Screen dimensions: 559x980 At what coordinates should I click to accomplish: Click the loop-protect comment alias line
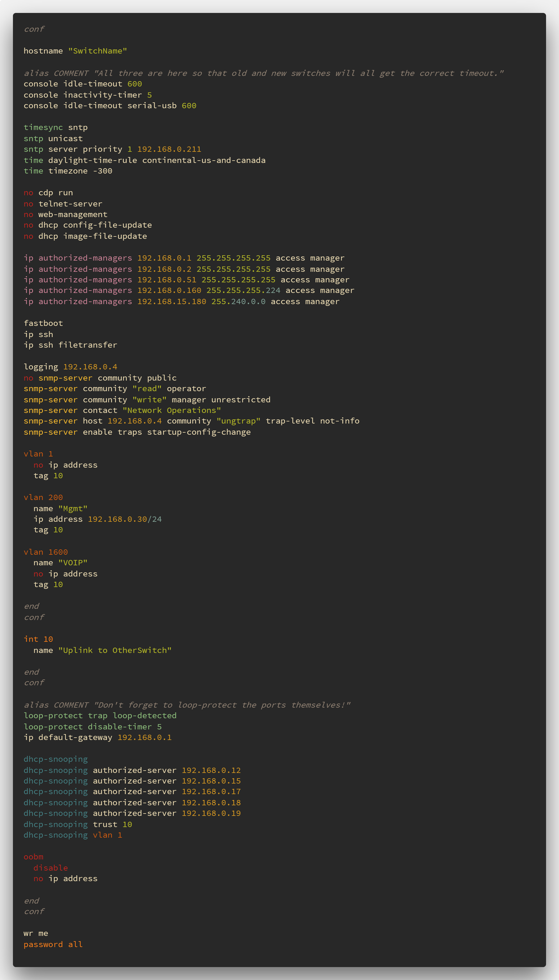(187, 705)
